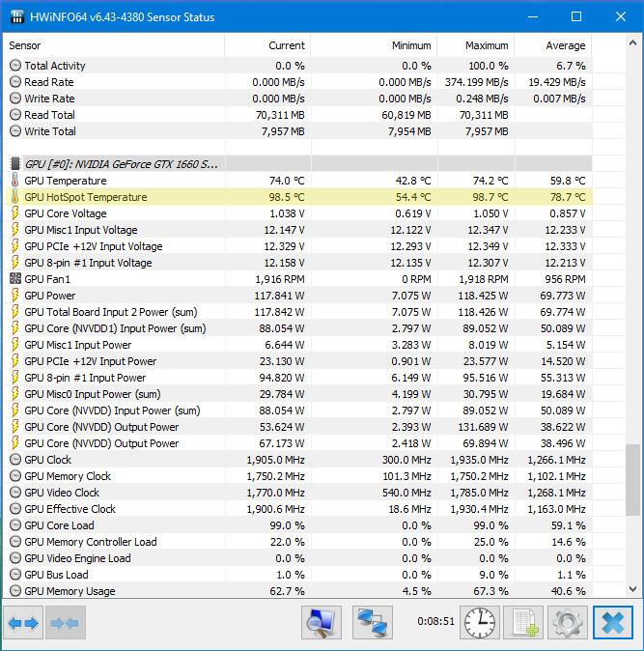This screenshot has height=651, width=644.
Task: Click the GPU Power lightning icon
Action: coord(14,296)
